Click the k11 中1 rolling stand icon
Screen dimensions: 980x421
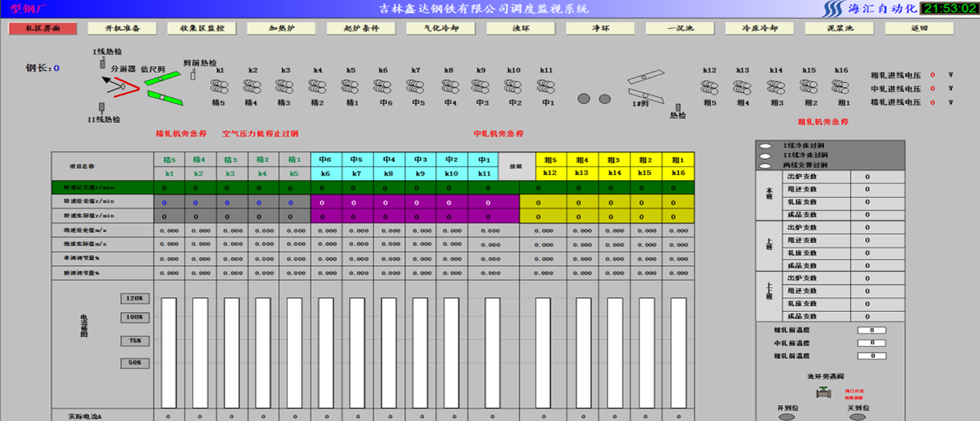[545, 86]
